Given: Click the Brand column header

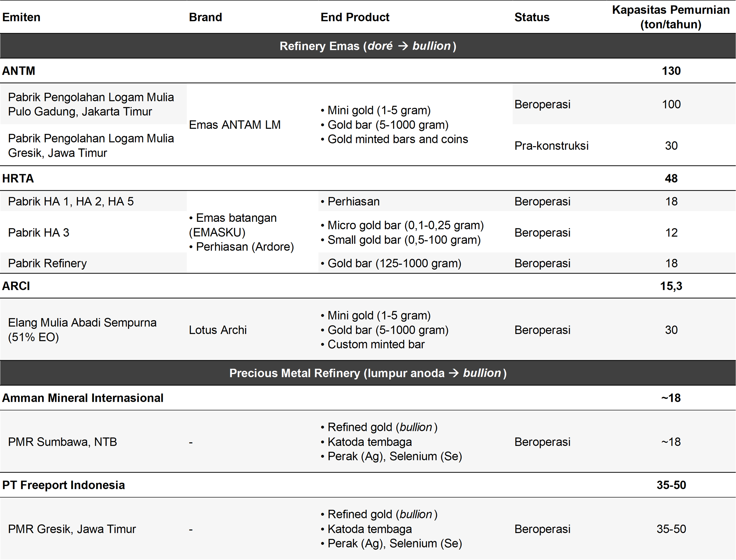Looking at the screenshot, I should [205, 17].
